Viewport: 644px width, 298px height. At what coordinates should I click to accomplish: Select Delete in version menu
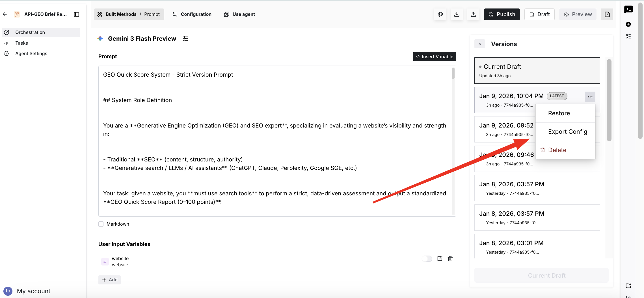pos(557,150)
